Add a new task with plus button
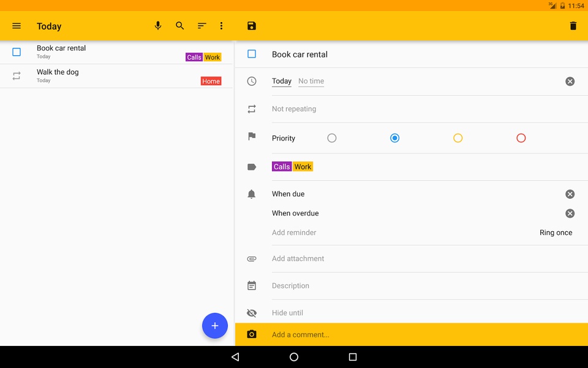588x368 pixels. [215, 326]
